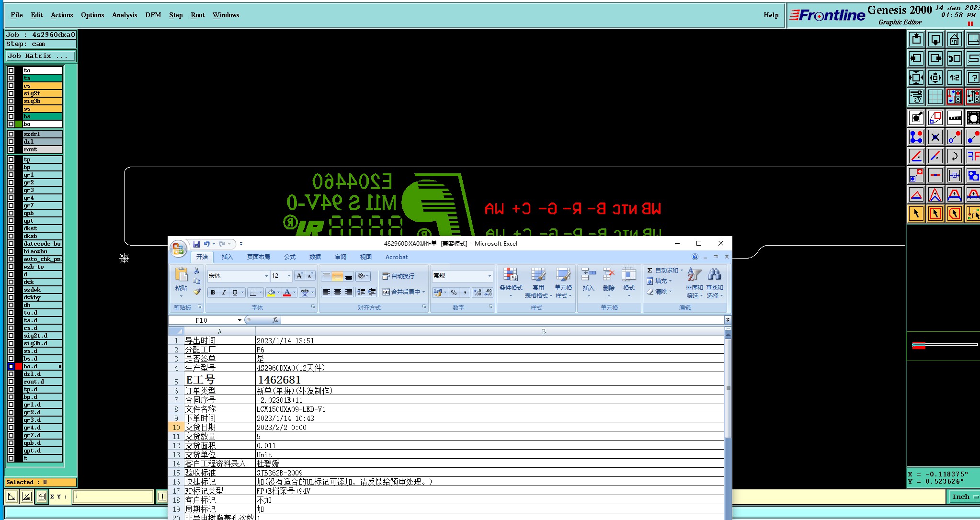
Task: Click the delete feature X icon
Action: (935, 137)
